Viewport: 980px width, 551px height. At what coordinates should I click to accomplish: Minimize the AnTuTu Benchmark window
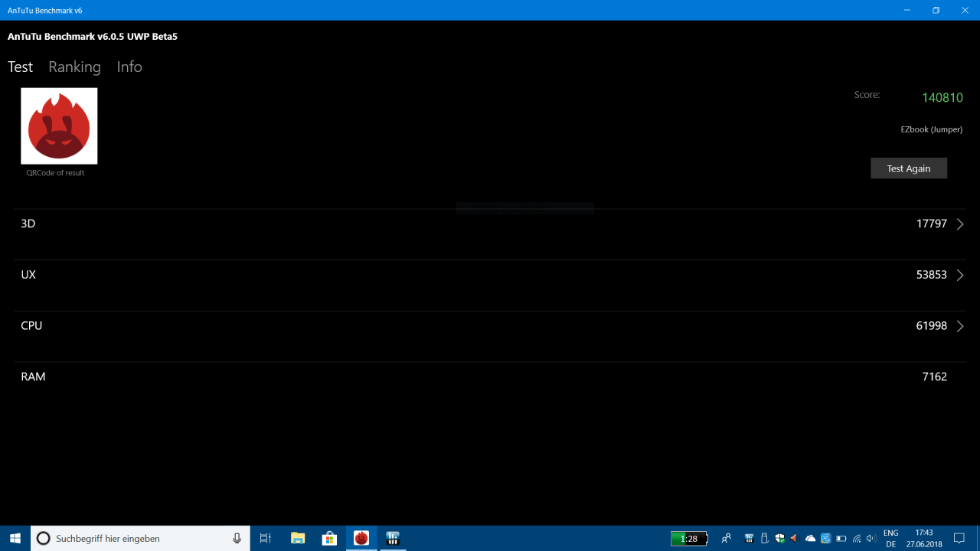pyautogui.click(x=907, y=10)
